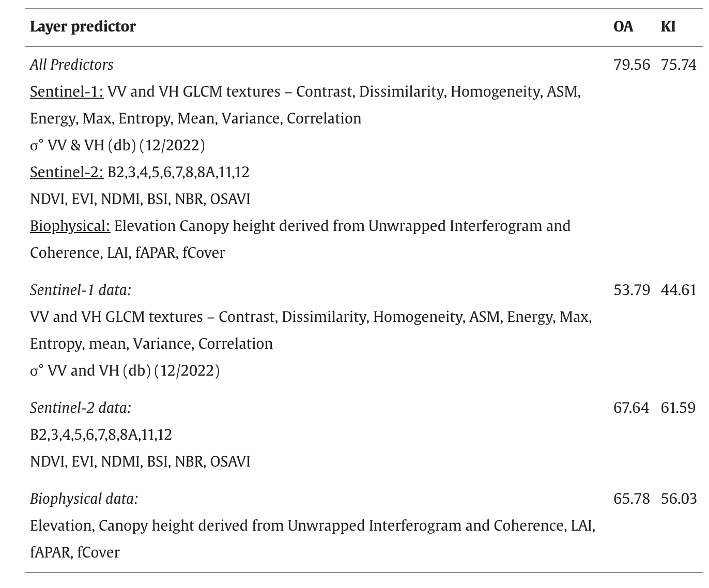Select the Sentinel-1 data: row heading
This screenshot has height=588, width=709.
[x=81, y=290]
